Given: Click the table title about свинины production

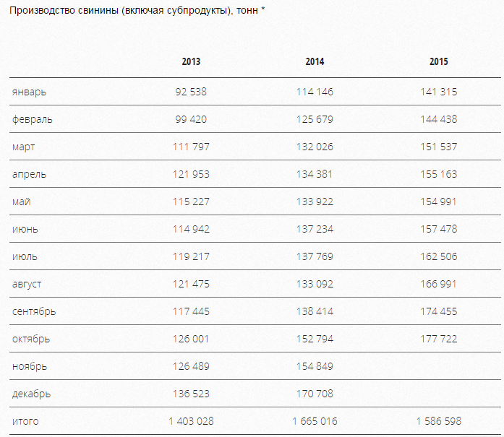Looking at the screenshot, I should point(137,12).
